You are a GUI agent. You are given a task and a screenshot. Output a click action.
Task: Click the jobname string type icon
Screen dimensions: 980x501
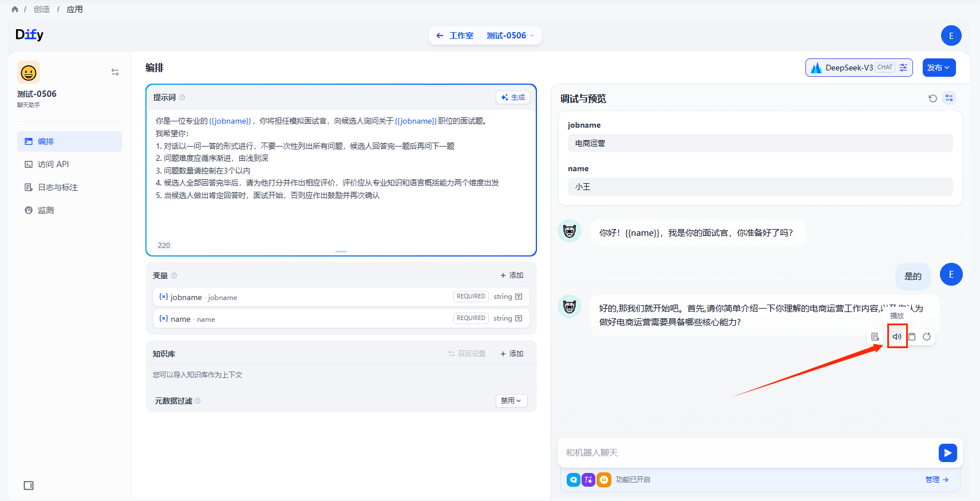519,297
